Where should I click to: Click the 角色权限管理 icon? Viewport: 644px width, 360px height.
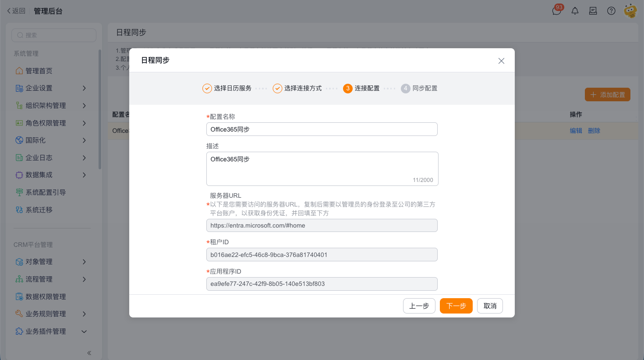point(19,123)
